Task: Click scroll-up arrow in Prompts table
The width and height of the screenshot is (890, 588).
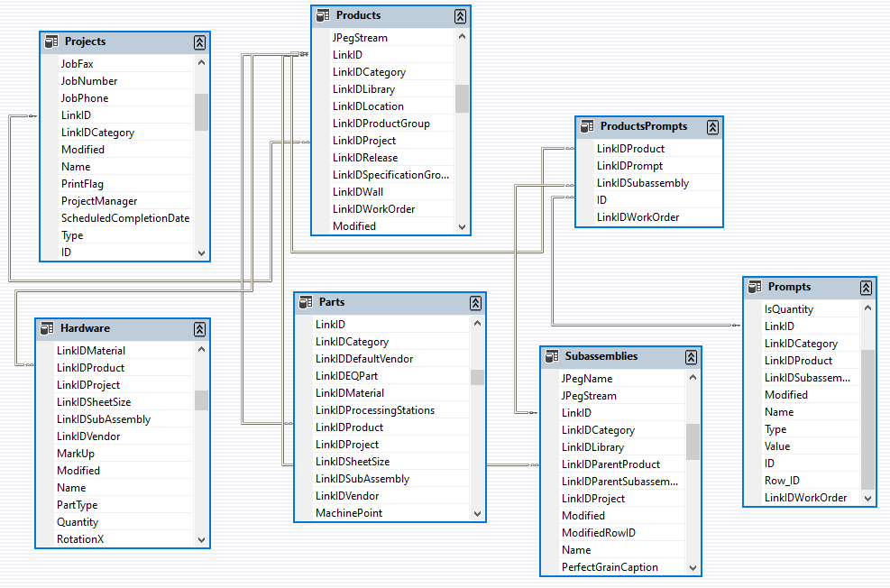Action: 867,308
